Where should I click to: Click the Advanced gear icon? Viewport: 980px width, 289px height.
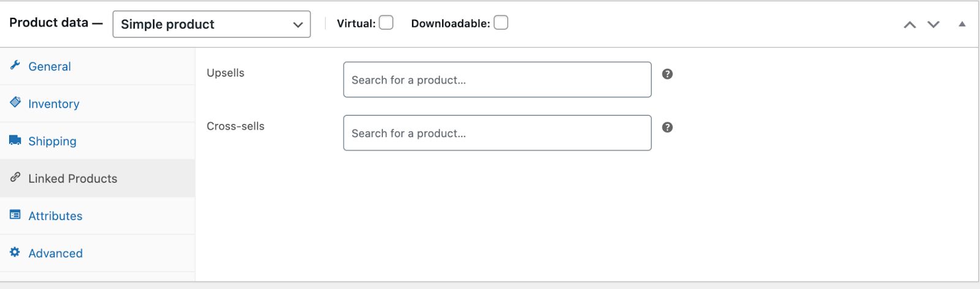(15, 252)
